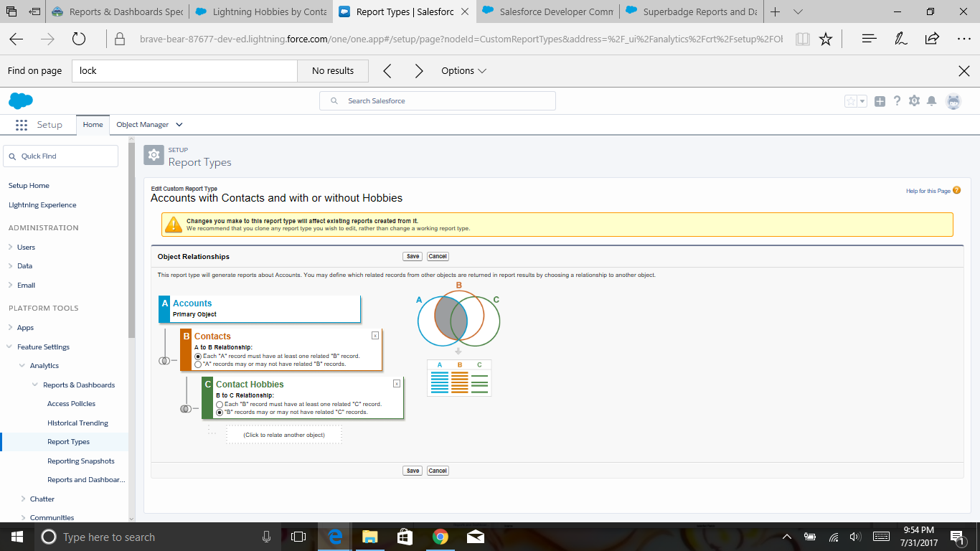Viewport: 980px width, 551px height.
Task: Select 'Each A record must have' B radio
Action: 199,356
